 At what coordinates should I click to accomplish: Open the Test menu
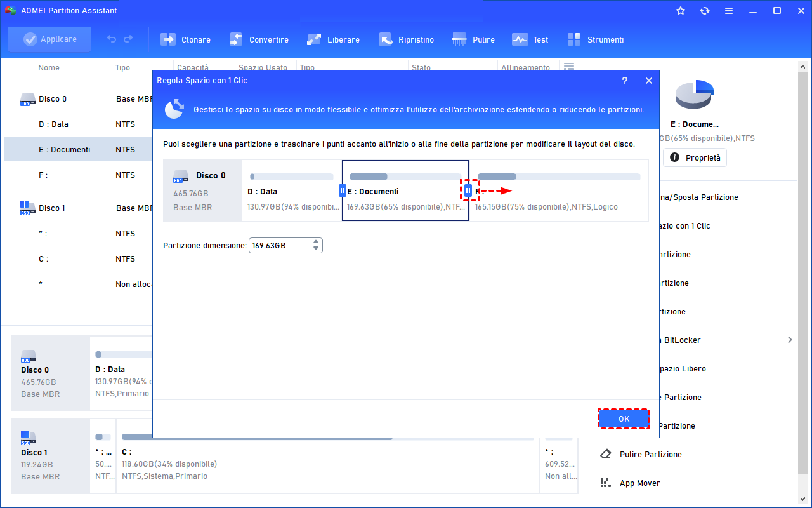(x=530, y=39)
